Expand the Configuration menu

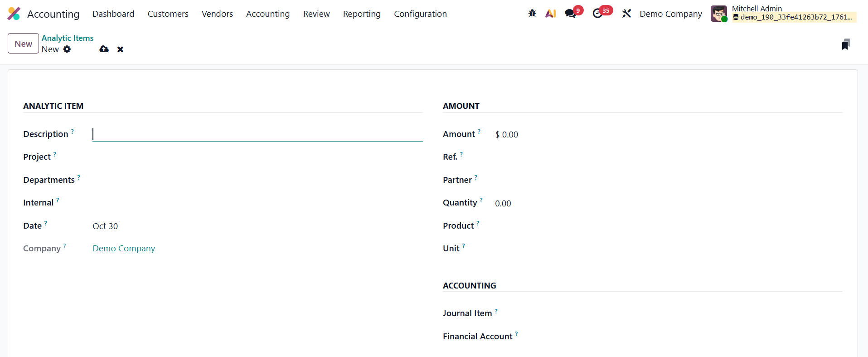(420, 14)
